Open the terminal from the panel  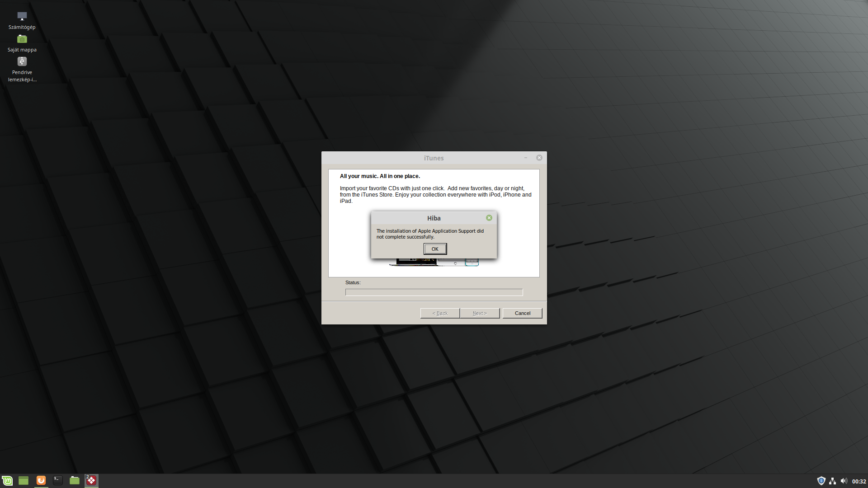[58, 480]
